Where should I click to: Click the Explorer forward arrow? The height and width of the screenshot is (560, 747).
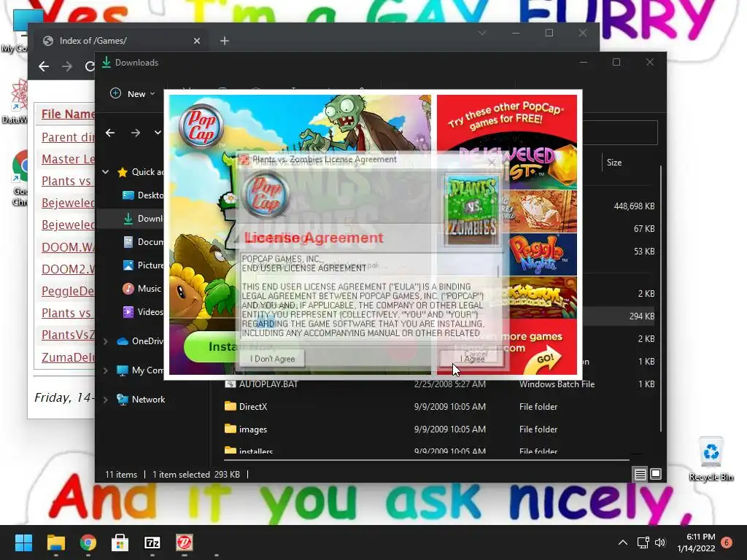pos(135,133)
